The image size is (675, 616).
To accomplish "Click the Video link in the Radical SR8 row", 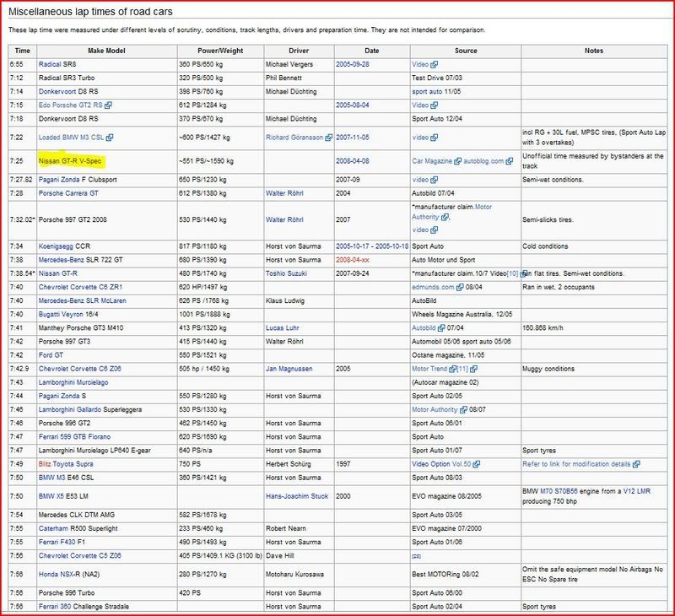I will (x=419, y=64).
